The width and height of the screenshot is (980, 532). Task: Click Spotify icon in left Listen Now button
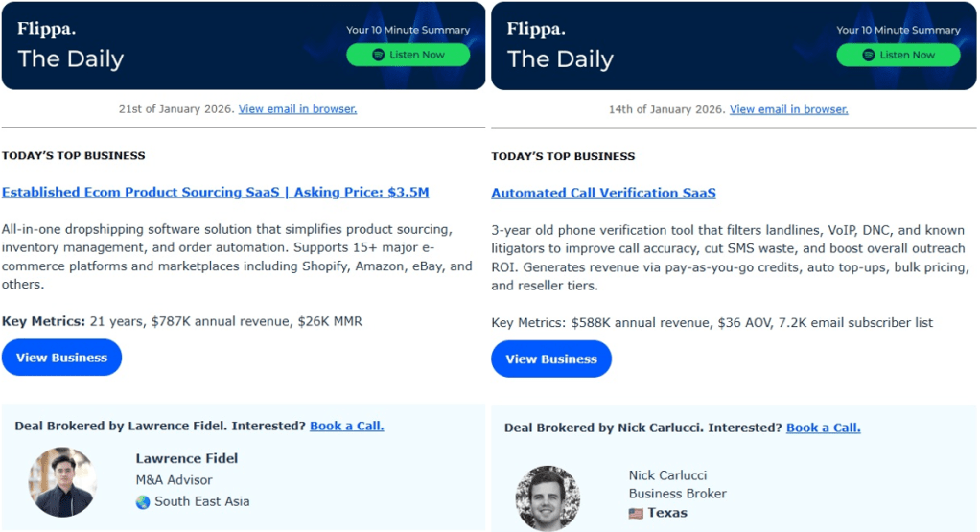click(x=378, y=55)
